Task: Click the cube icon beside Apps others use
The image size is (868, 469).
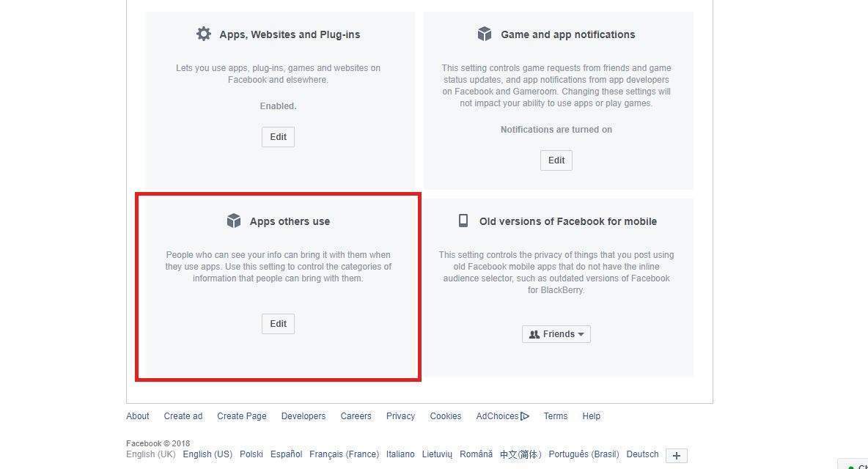Action: (234, 221)
